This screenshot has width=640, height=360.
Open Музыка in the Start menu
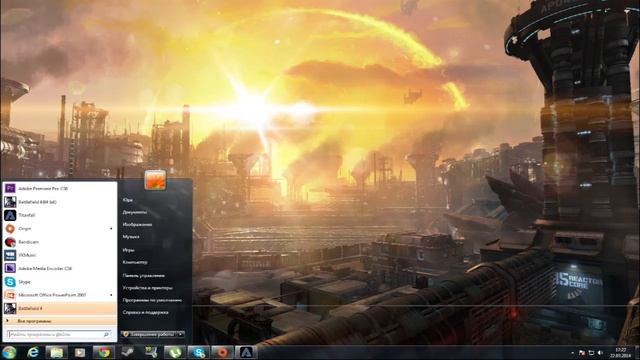pyautogui.click(x=131, y=237)
